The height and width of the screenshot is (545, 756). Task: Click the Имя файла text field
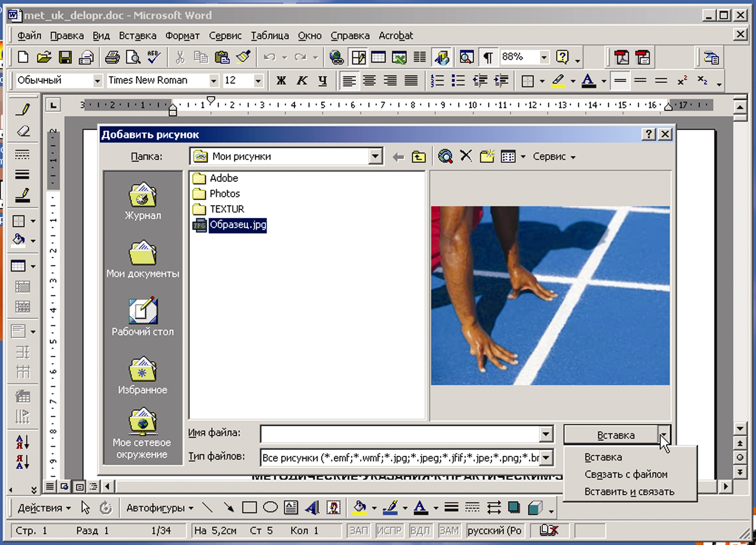pos(400,434)
